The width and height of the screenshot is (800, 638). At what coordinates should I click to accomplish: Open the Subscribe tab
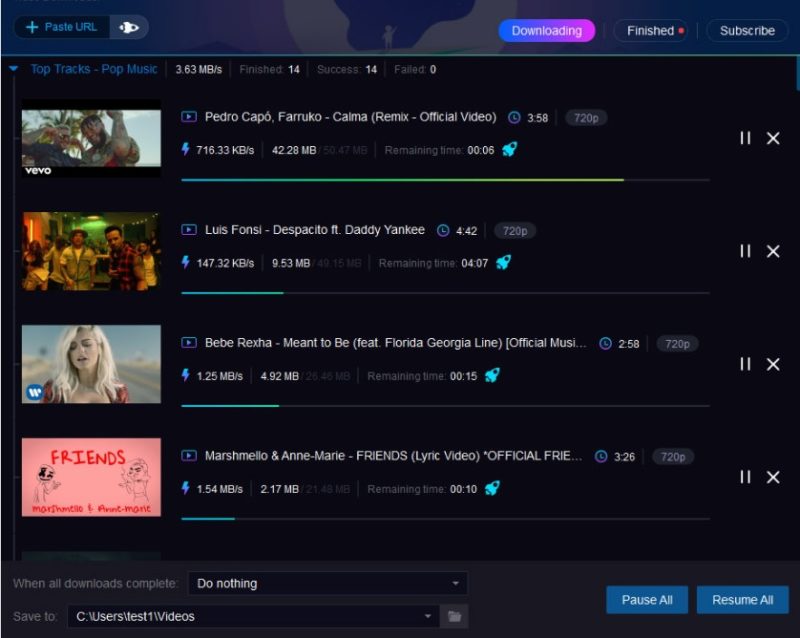point(747,31)
